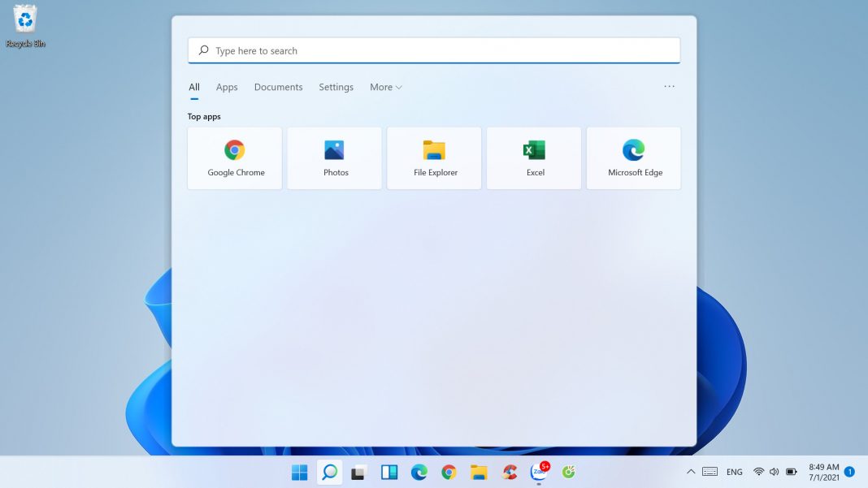Click the ENG language indicator

(734, 472)
